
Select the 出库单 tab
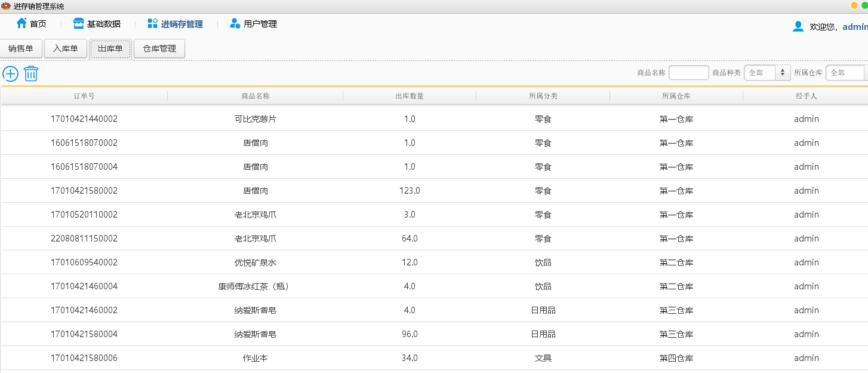click(x=110, y=48)
